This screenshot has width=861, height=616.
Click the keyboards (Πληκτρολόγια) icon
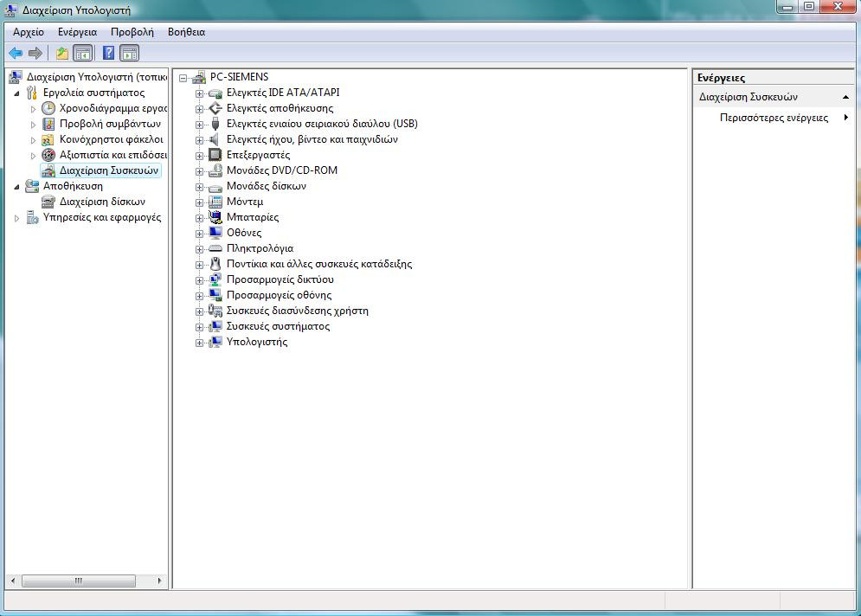(215, 248)
